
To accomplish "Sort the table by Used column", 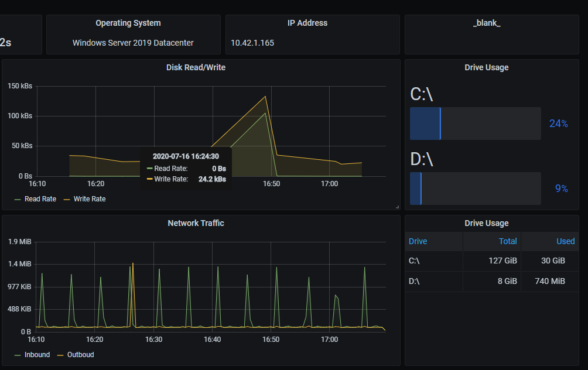I will 566,241.
